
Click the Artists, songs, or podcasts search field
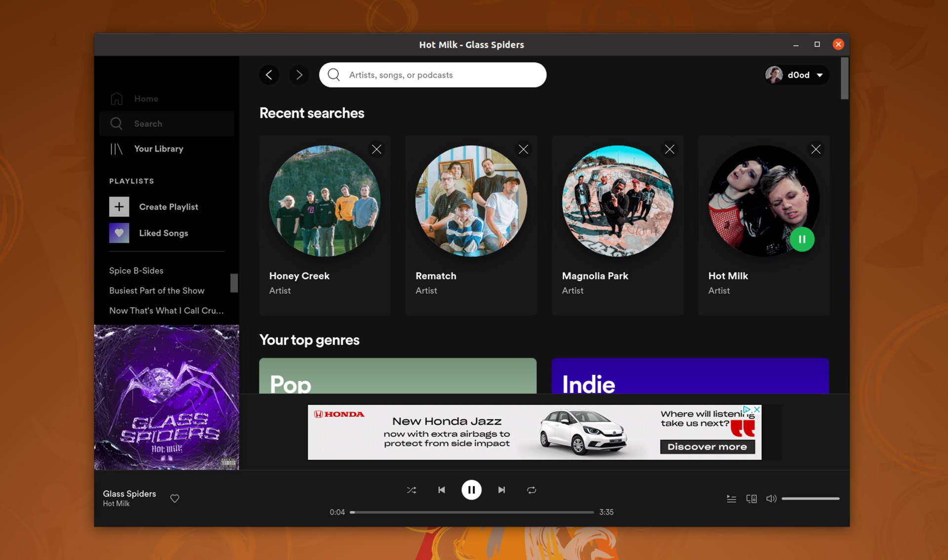(x=433, y=75)
